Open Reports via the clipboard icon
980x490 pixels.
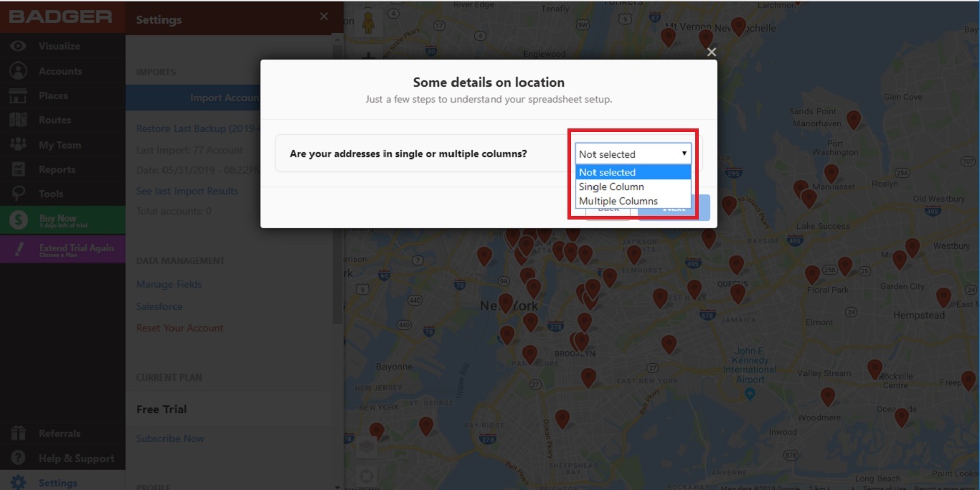tap(18, 169)
